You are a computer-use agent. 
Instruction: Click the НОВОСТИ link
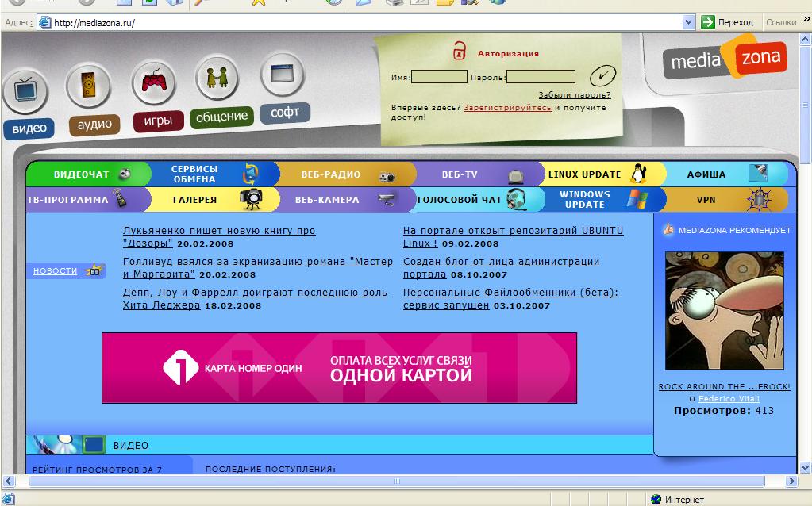click(x=55, y=270)
